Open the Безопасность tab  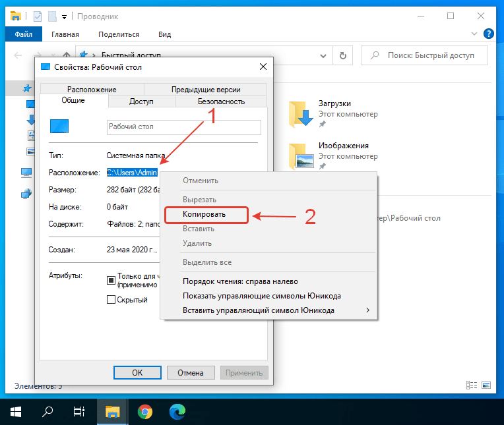(221, 101)
